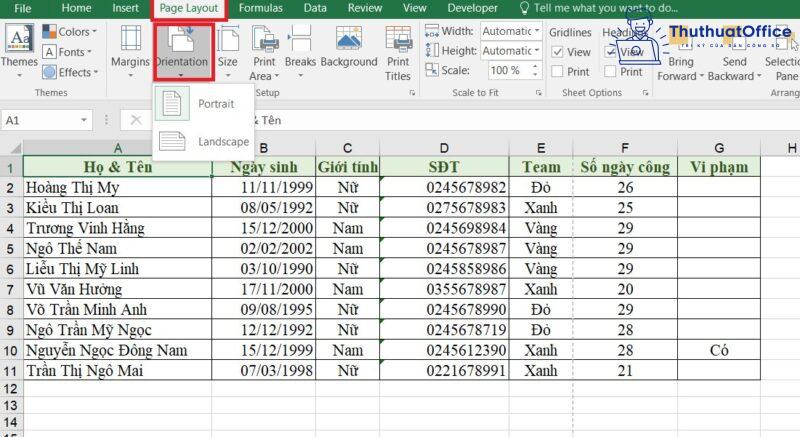Open the Breaks menu
Screen dimensions: 800x437
click(x=300, y=51)
